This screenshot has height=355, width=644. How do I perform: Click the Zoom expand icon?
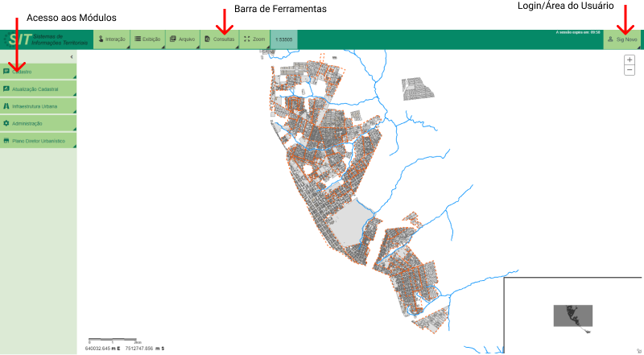tap(247, 39)
